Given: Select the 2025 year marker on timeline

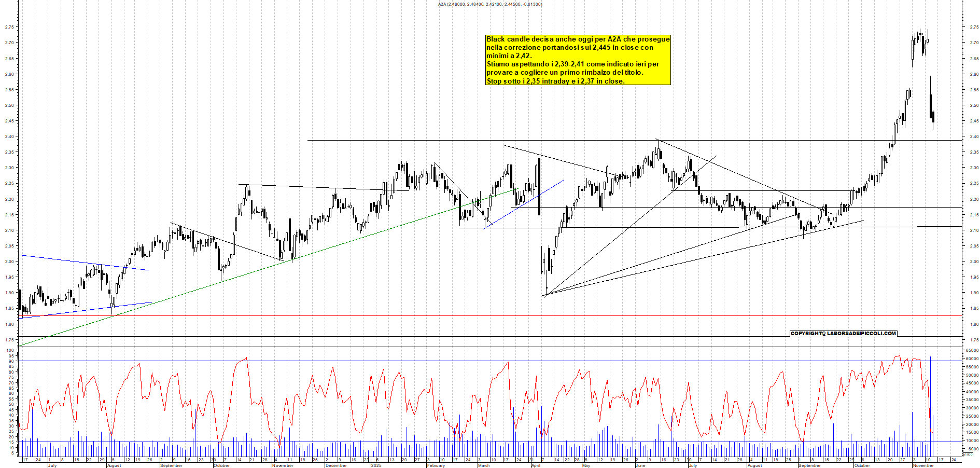Looking at the screenshot, I should click(x=376, y=466).
